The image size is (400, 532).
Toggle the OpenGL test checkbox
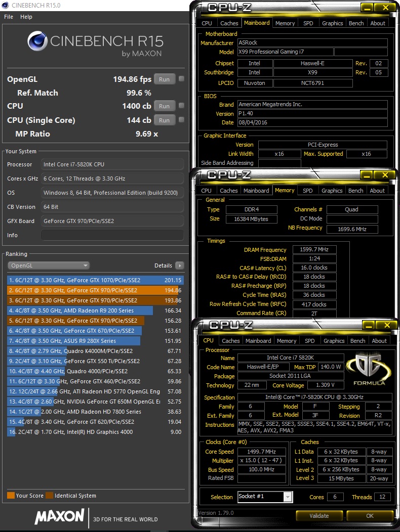(181, 79)
